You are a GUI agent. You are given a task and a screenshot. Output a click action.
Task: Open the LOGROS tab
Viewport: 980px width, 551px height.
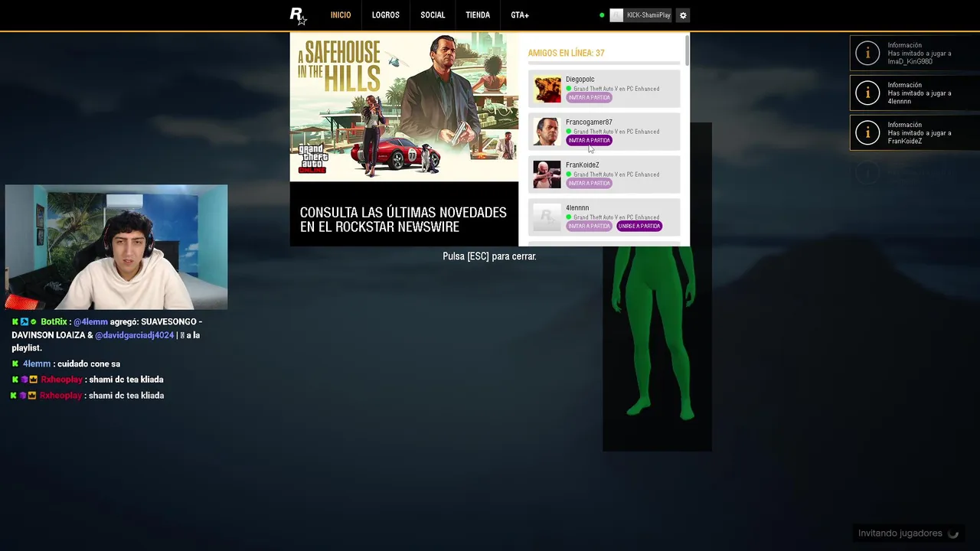tap(386, 15)
